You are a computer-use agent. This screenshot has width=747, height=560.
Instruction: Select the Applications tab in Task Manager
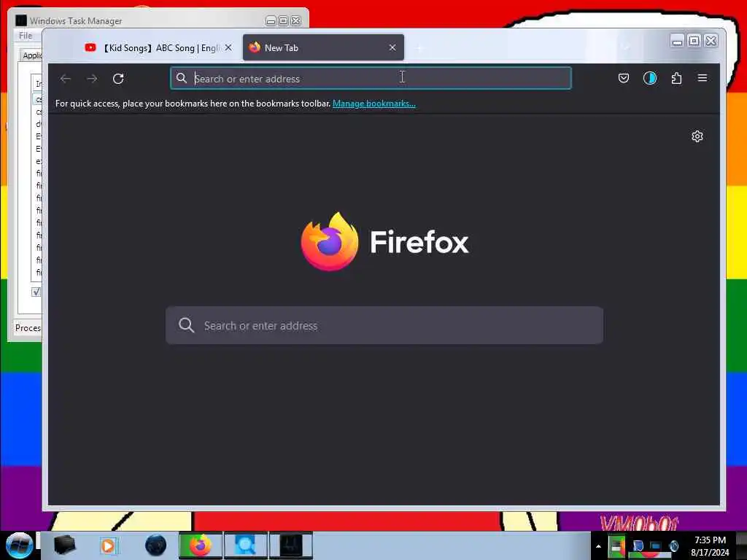[31, 55]
